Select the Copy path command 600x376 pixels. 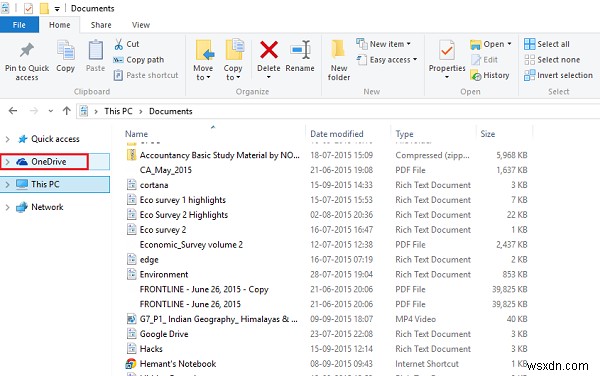point(139,60)
